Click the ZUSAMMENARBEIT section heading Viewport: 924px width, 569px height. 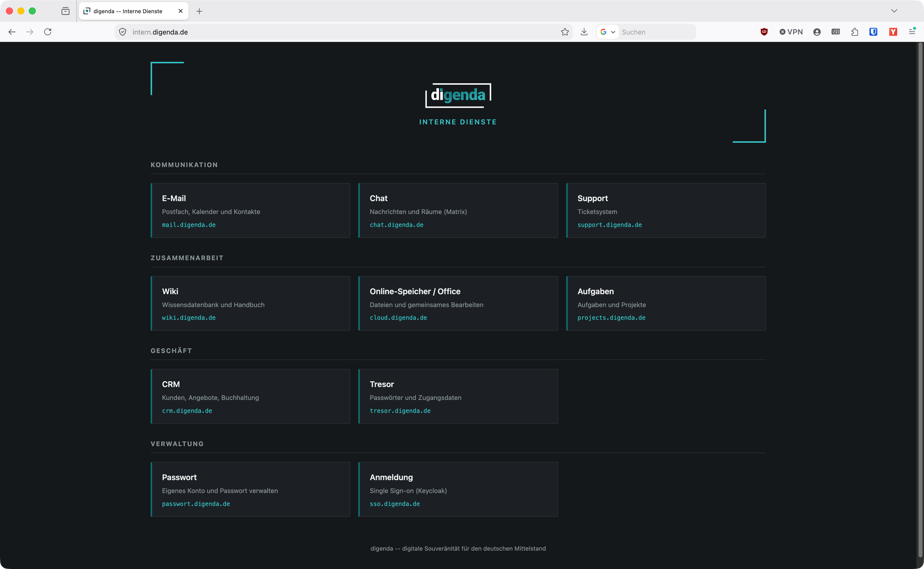(187, 258)
